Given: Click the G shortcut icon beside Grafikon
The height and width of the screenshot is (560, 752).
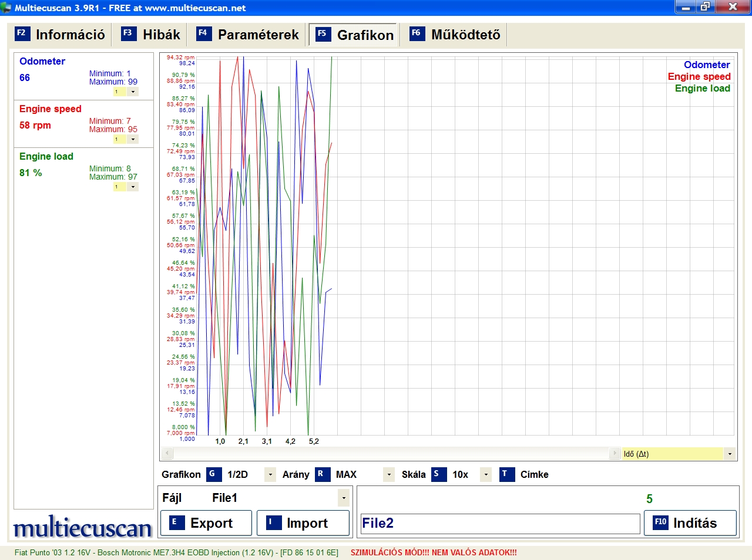Looking at the screenshot, I should point(213,474).
